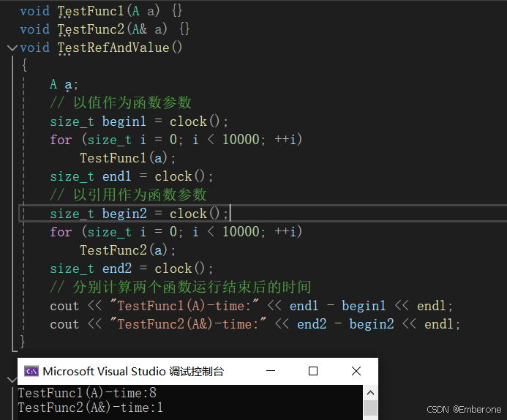Click the string "TestFunc1(A)-time:" in cout line
The width and height of the screenshot is (507, 420).
click(184, 306)
